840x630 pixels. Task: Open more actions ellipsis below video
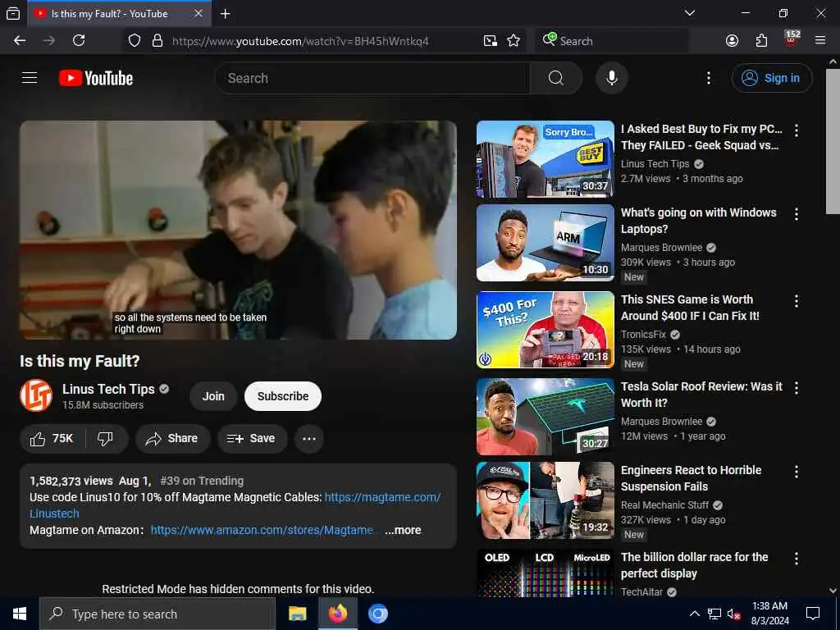click(x=309, y=439)
